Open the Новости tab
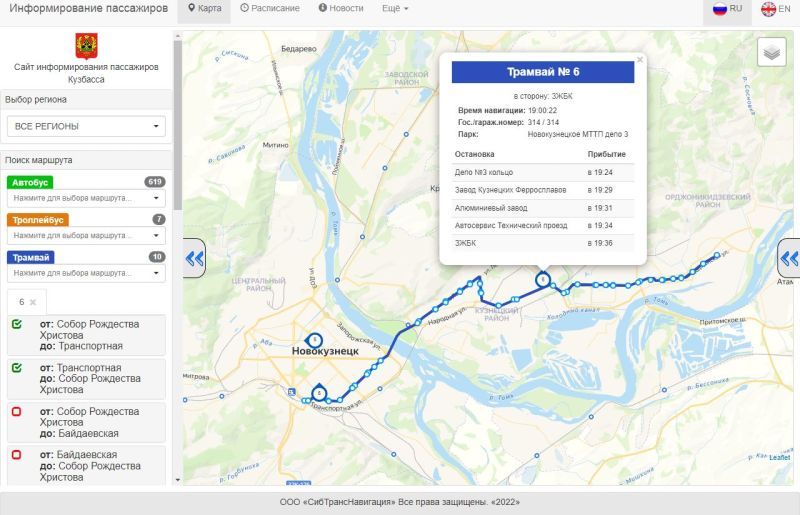 click(341, 9)
